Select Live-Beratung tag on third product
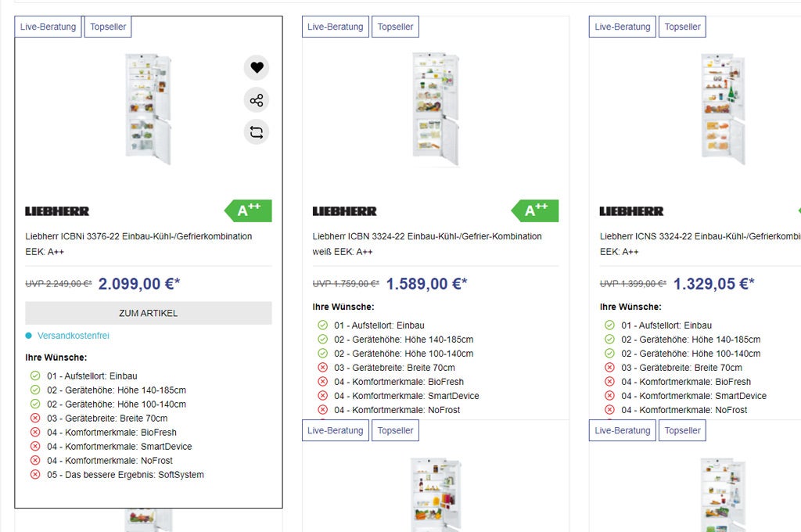Screen dimensions: 801x532 point(622,27)
